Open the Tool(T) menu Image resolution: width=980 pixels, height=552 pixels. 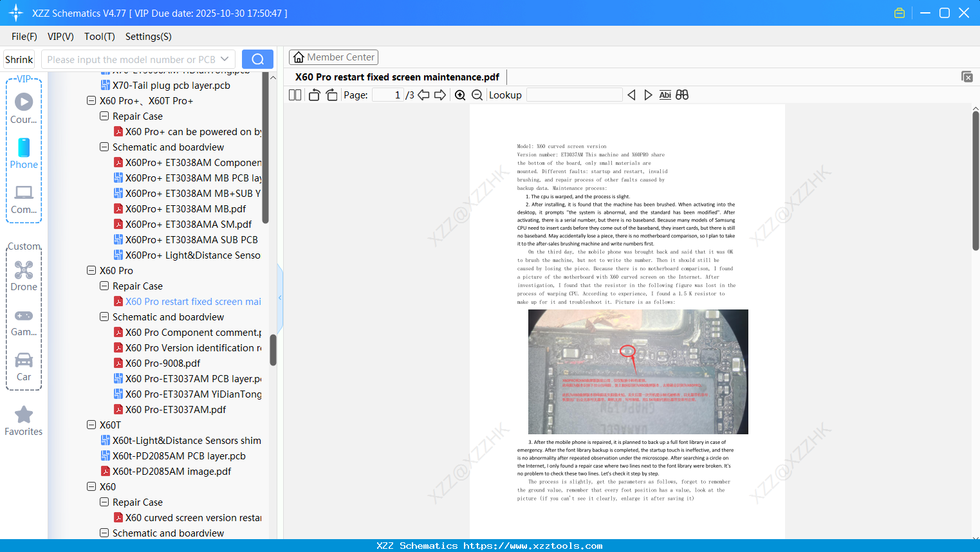tap(100, 37)
